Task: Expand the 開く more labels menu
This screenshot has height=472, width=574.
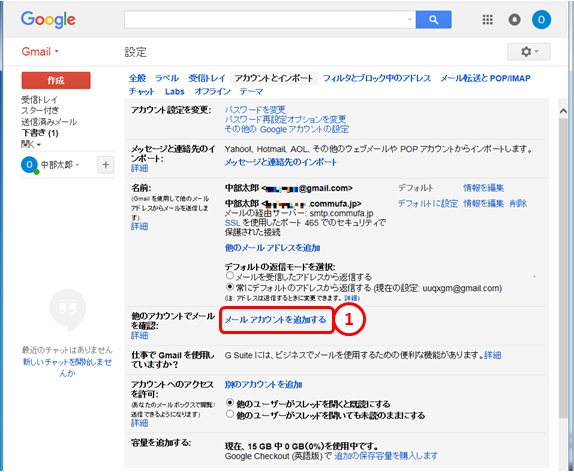Action: [x=30, y=144]
